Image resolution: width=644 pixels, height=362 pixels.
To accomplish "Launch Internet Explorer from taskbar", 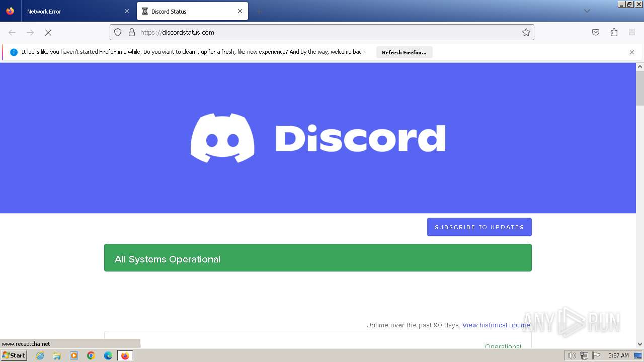I will (40, 355).
